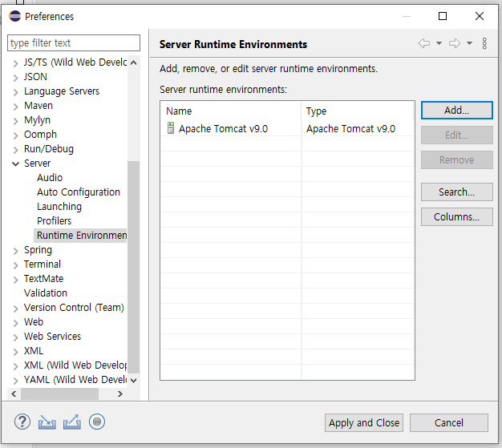Select XML (Wild Web Developer) category
This screenshot has height=448, width=502.
pos(75,365)
